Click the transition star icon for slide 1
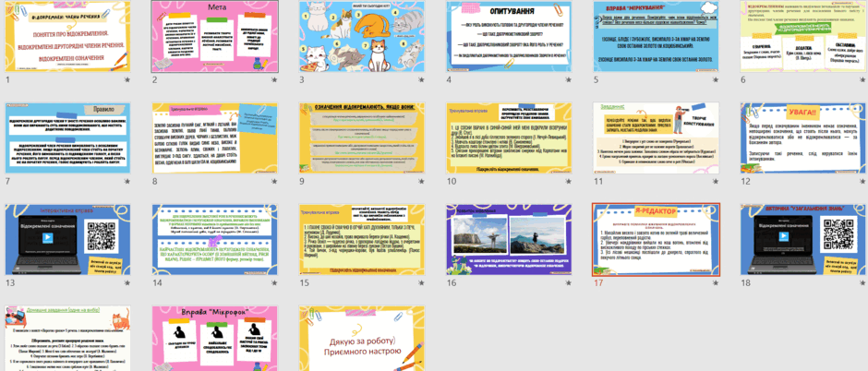This screenshot has height=371, width=868. 127,80
